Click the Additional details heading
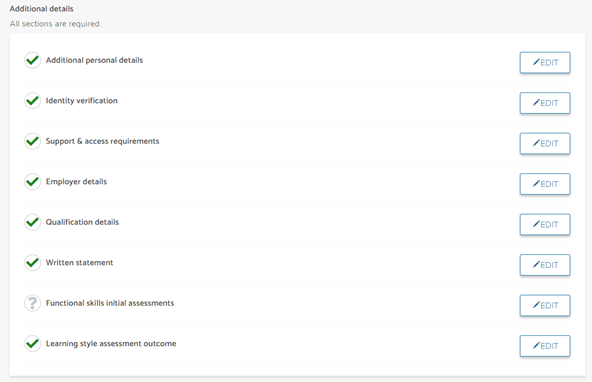The image size is (592, 382). coord(42,9)
